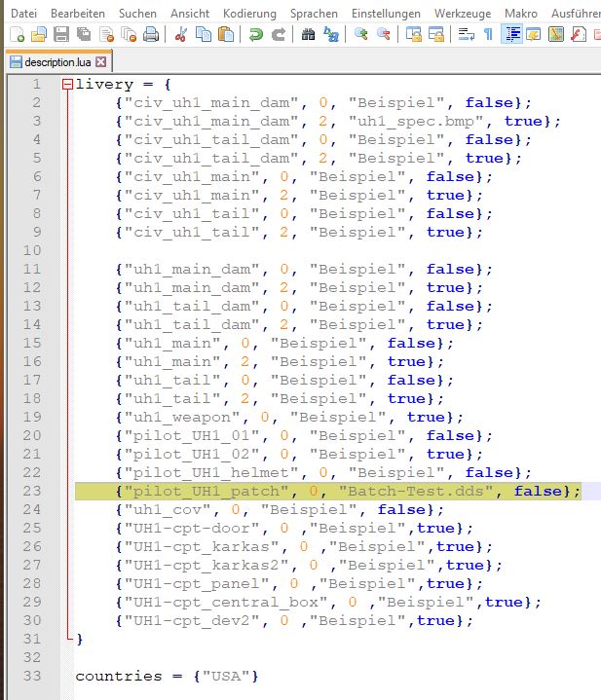Toggle word wrap toolbar icon
Screen dimensions: 601x700
tap(467, 34)
